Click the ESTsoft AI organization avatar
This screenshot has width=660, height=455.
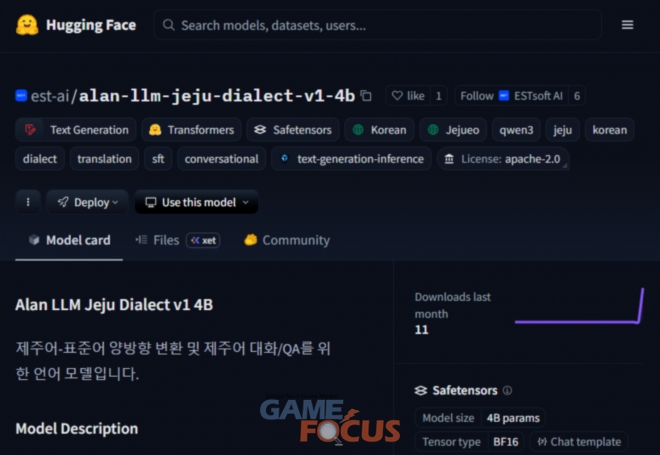[504, 96]
